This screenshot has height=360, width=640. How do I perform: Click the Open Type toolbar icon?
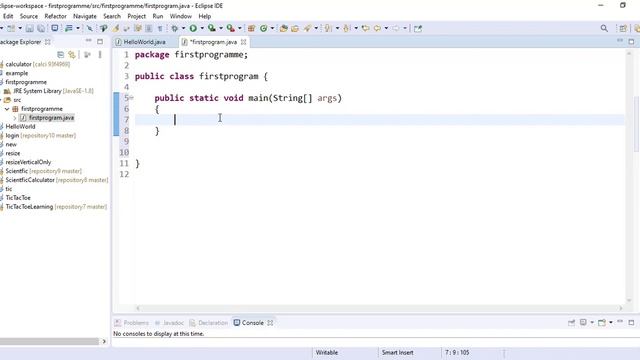pyautogui.click(x=283, y=28)
